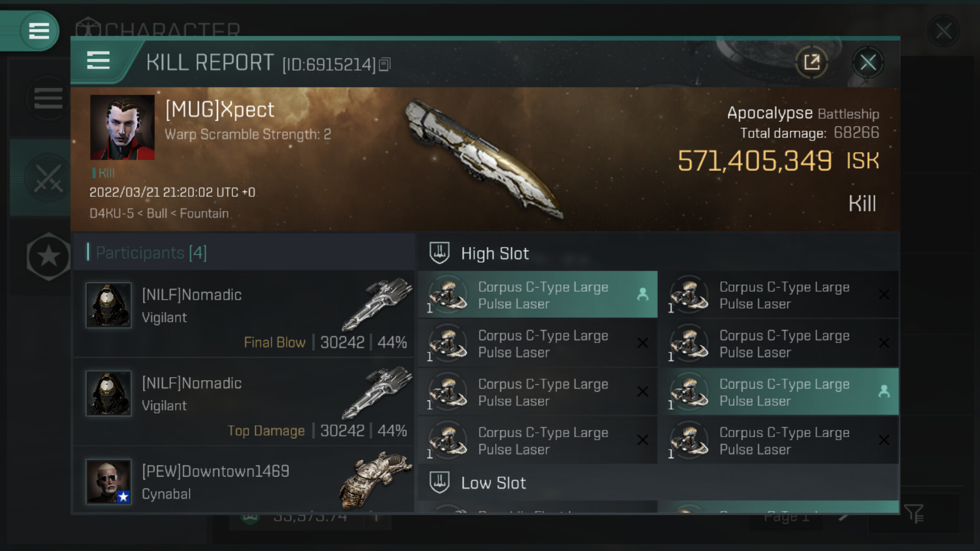This screenshot has height=551, width=980.
Task: Click the 571,405,349 ISK value
Action: coord(754,161)
